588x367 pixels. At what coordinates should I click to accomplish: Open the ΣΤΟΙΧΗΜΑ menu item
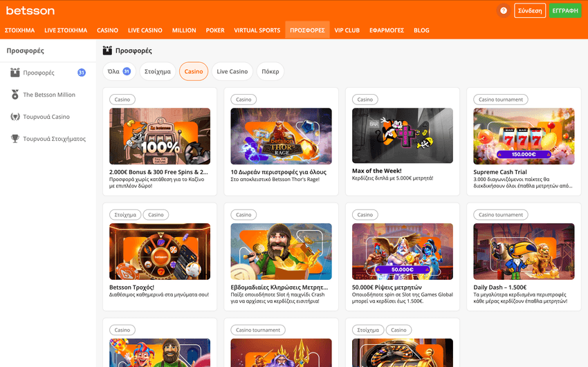click(19, 30)
